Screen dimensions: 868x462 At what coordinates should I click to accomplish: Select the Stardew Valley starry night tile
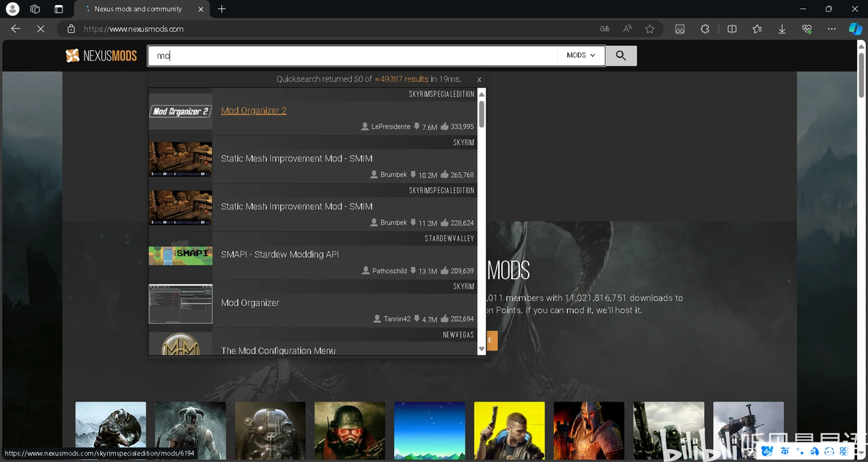point(430,431)
